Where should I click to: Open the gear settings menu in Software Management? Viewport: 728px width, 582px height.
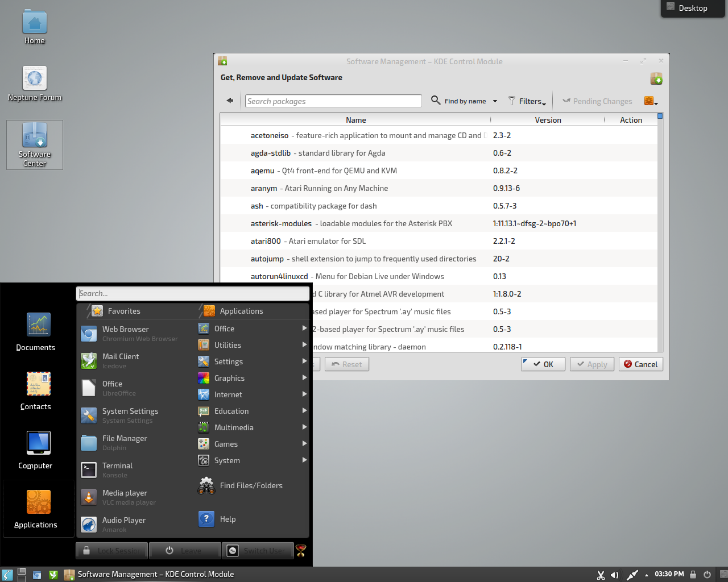(651, 101)
